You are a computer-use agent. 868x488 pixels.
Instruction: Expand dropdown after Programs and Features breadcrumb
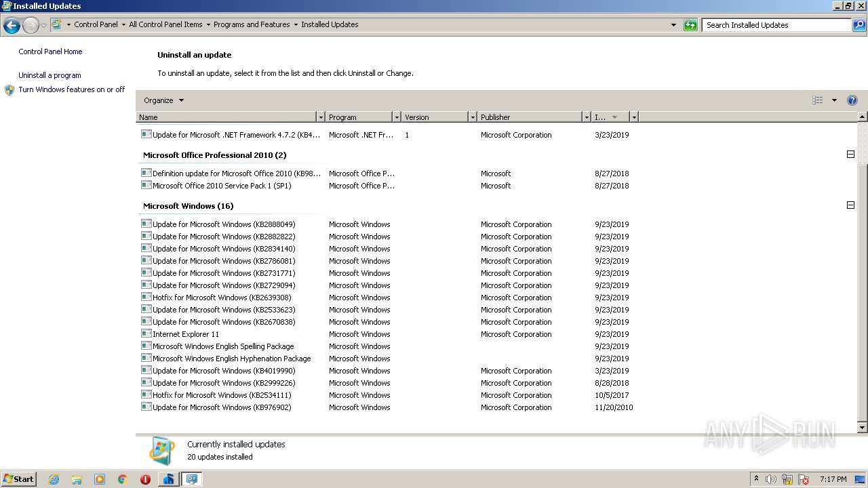tap(296, 24)
